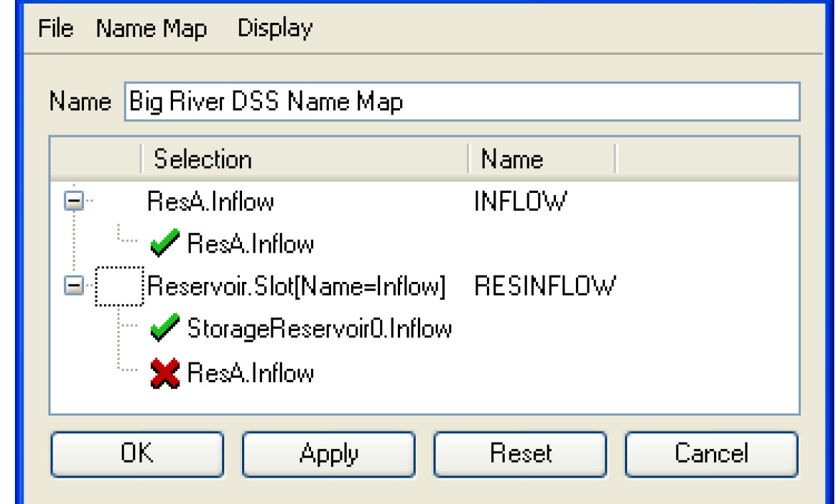Open the File menu
The height and width of the screenshot is (504, 840).
pyautogui.click(x=56, y=28)
